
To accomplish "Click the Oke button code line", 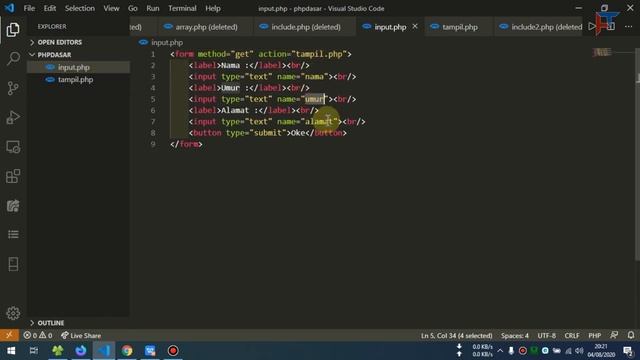I will pos(267,133).
